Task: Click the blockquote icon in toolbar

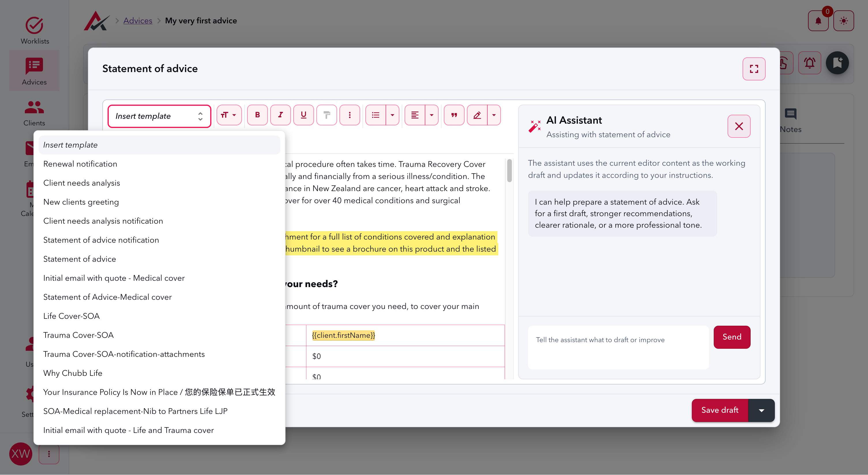Action: coord(454,115)
